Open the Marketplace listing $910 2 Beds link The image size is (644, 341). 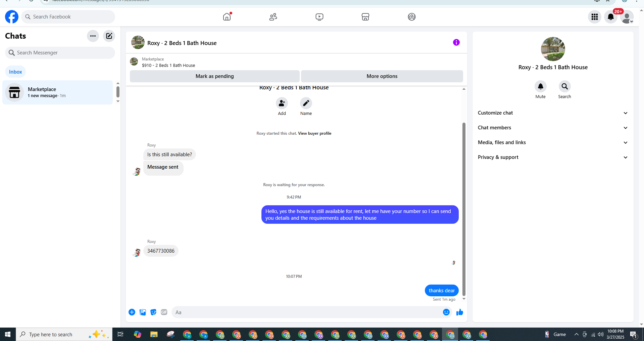click(168, 66)
